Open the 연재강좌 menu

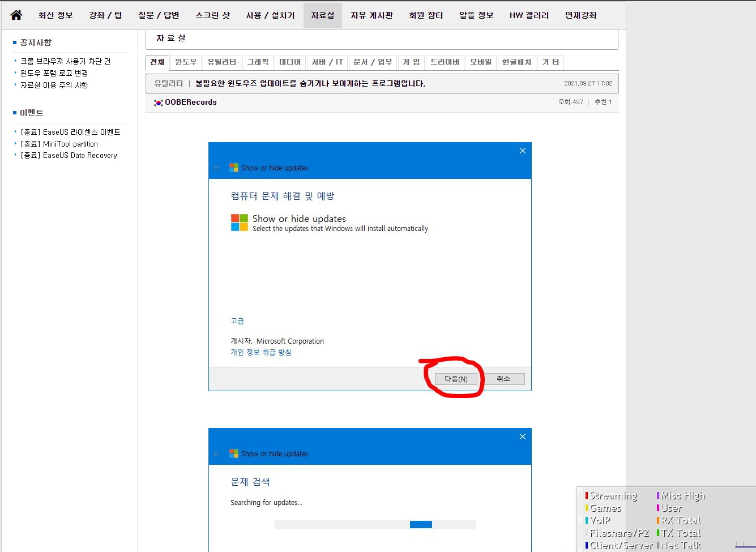pos(581,15)
